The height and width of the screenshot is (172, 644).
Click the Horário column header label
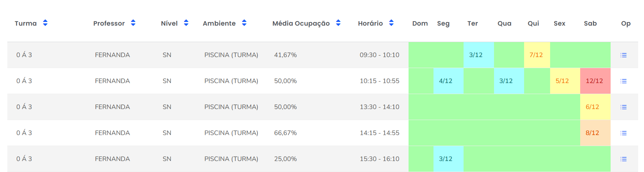[370, 23]
